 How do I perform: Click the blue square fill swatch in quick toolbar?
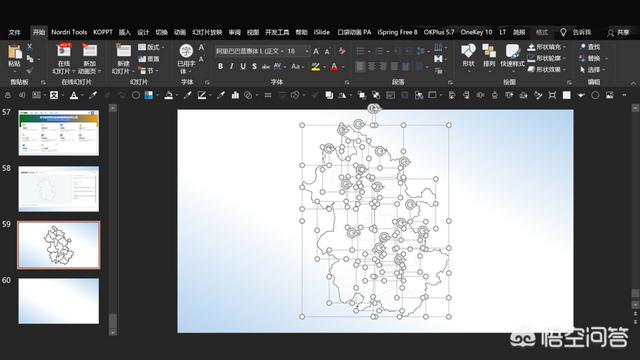coord(149,95)
